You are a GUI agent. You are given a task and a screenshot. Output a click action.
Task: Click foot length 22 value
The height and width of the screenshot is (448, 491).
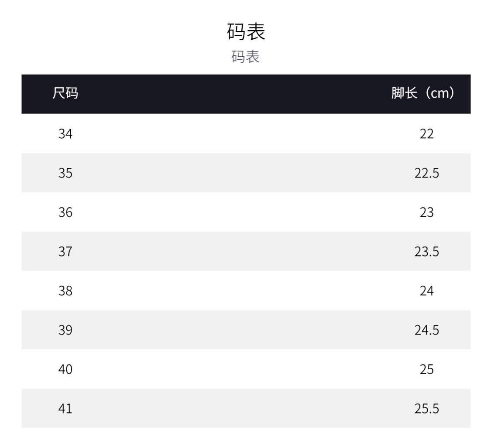tap(426, 133)
